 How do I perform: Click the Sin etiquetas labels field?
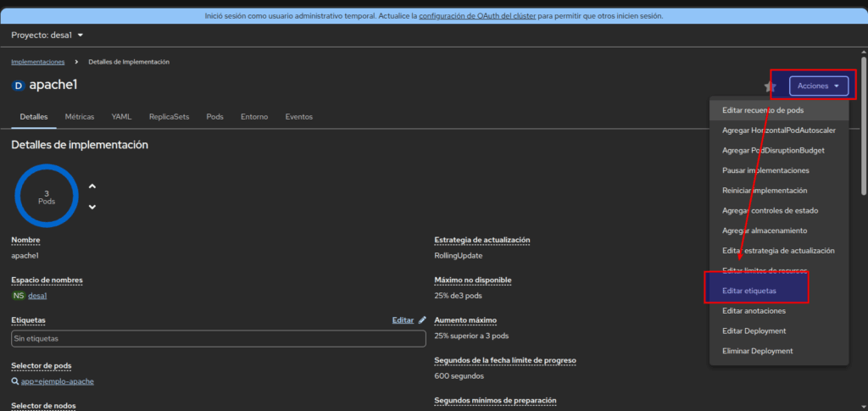pos(218,339)
